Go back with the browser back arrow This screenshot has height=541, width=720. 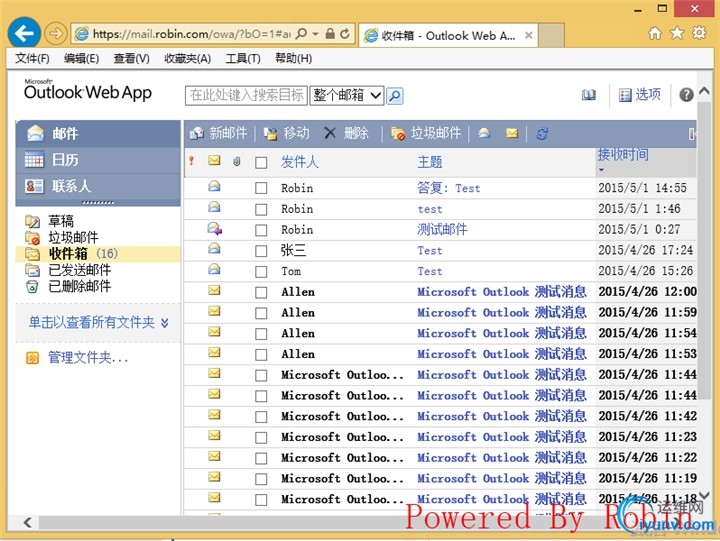pyautogui.click(x=24, y=33)
